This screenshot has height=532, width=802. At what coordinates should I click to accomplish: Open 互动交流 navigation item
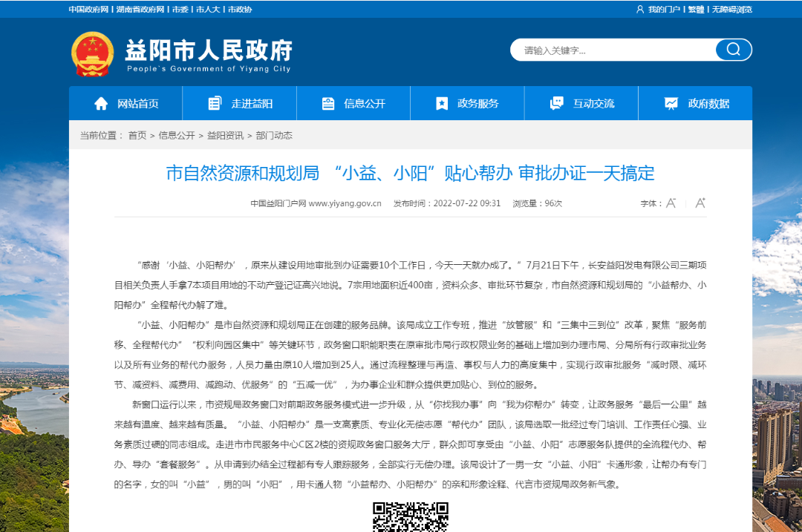[581, 104]
